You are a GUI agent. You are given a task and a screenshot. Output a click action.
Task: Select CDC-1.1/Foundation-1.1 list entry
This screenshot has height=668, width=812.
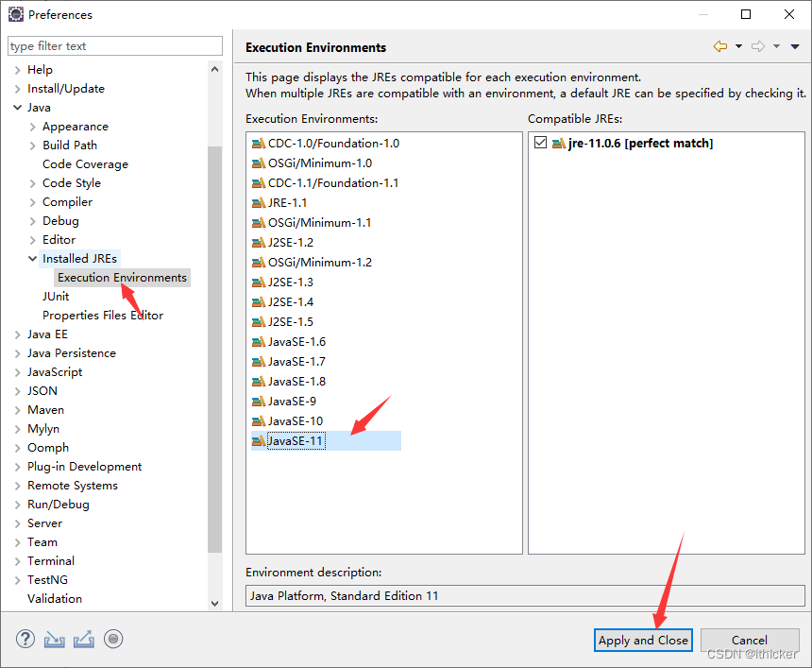[x=333, y=183]
